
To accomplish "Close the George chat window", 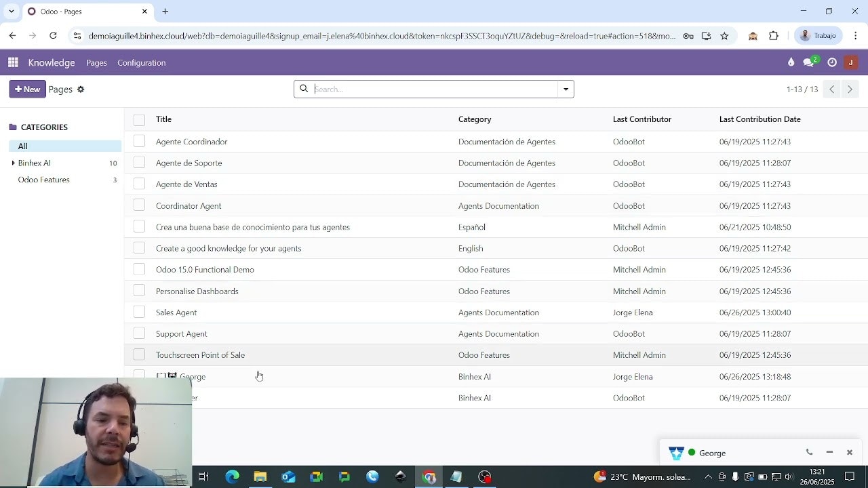I will [x=849, y=453].
